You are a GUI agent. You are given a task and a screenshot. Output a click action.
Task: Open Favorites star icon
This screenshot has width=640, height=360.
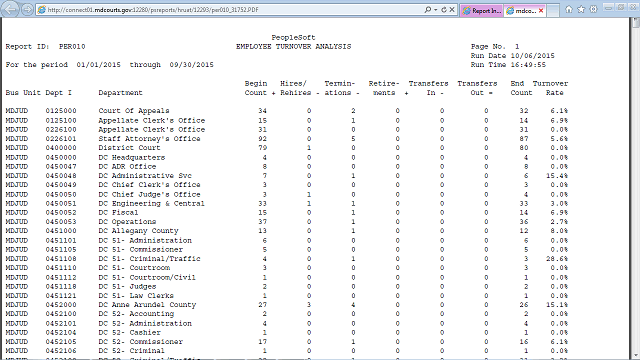(581, 9)
